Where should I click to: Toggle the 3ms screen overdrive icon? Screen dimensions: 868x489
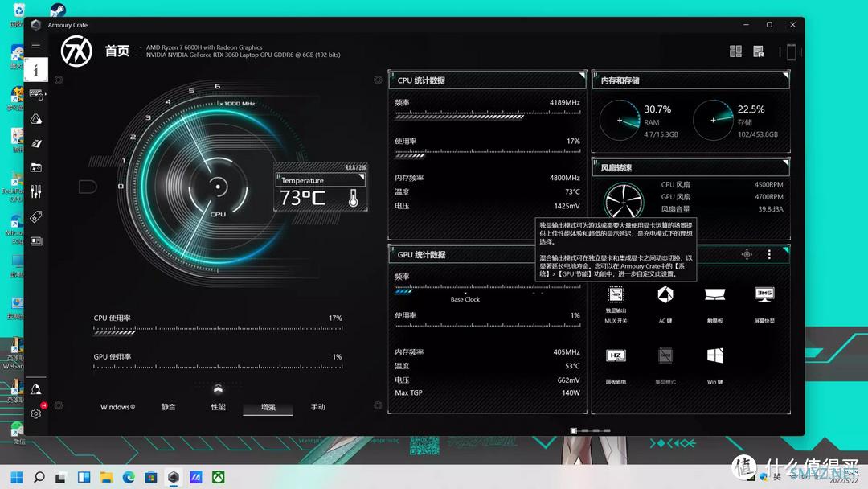tap(764, 294)
